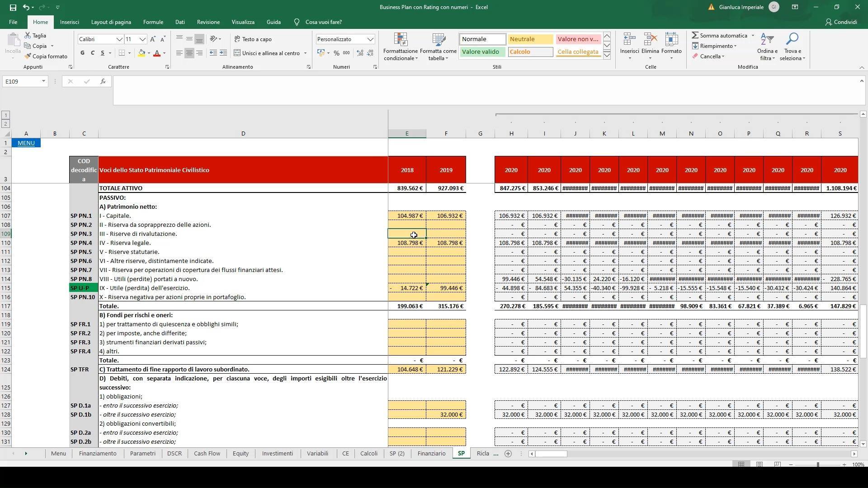Open the Personalizzato number format dropdown

click(370, 39)
